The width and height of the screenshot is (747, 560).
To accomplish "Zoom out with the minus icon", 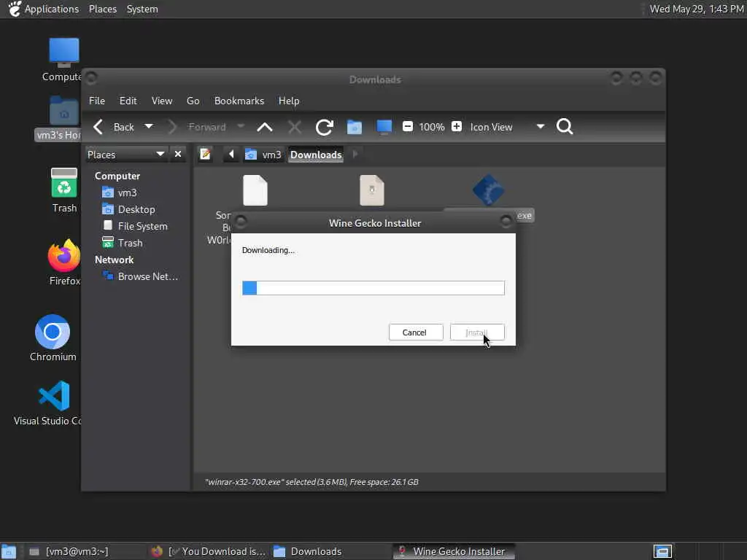I will coord(407,127).
